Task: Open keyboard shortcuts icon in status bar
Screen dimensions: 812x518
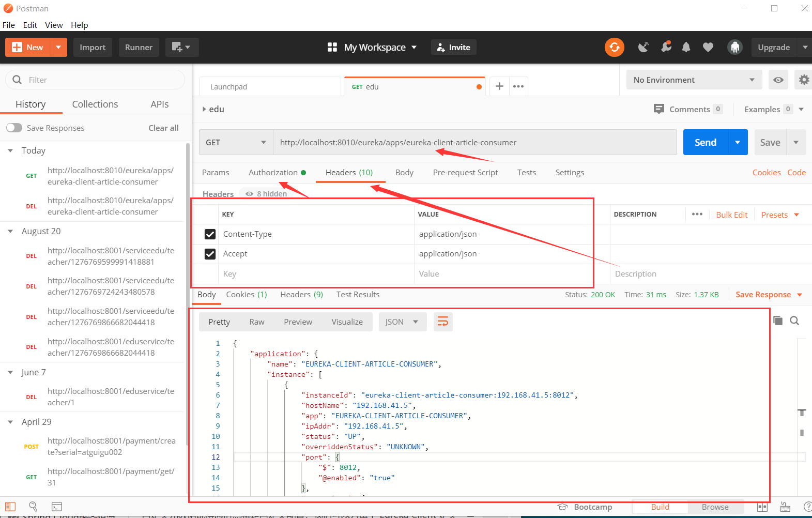Action: [x=785, y=507]
